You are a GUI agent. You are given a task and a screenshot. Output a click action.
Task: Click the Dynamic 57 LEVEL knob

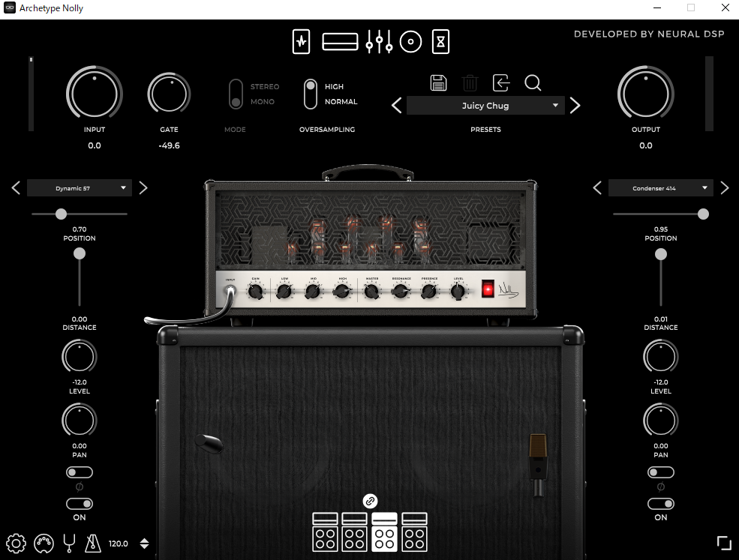80,357
